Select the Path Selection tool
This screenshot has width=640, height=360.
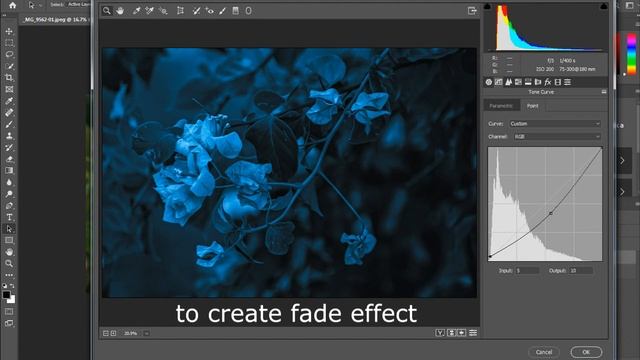(9, 229)
